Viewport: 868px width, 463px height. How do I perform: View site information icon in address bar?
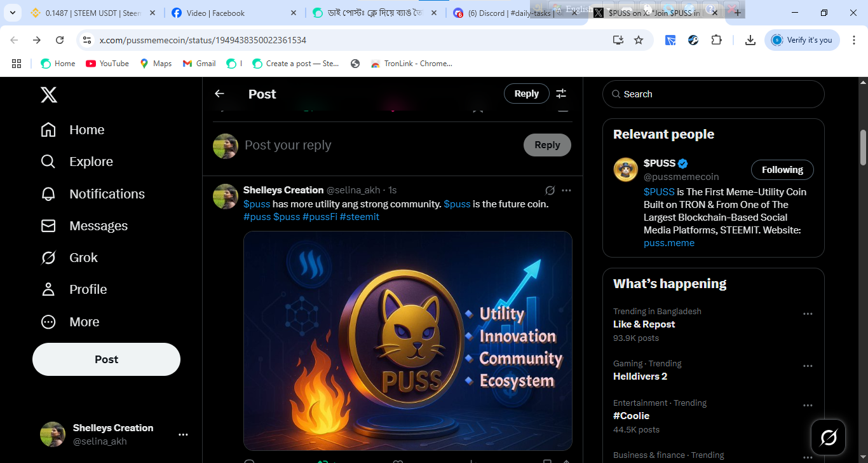click(x=87, y=40)
